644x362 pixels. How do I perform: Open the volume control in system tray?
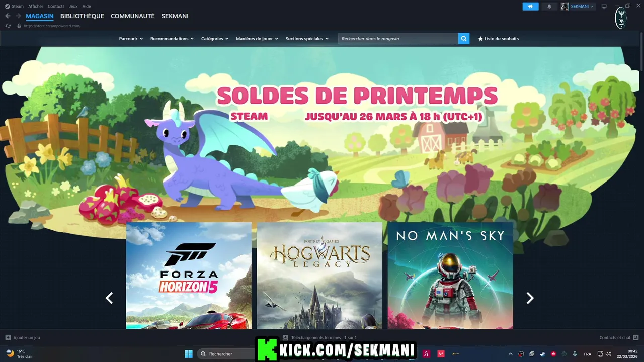tap(608, 354)
